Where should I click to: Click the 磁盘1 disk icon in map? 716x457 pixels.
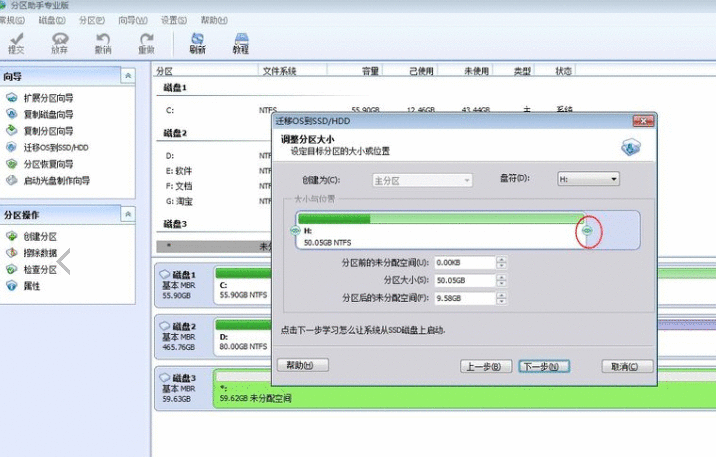click(x=164, y=274)
